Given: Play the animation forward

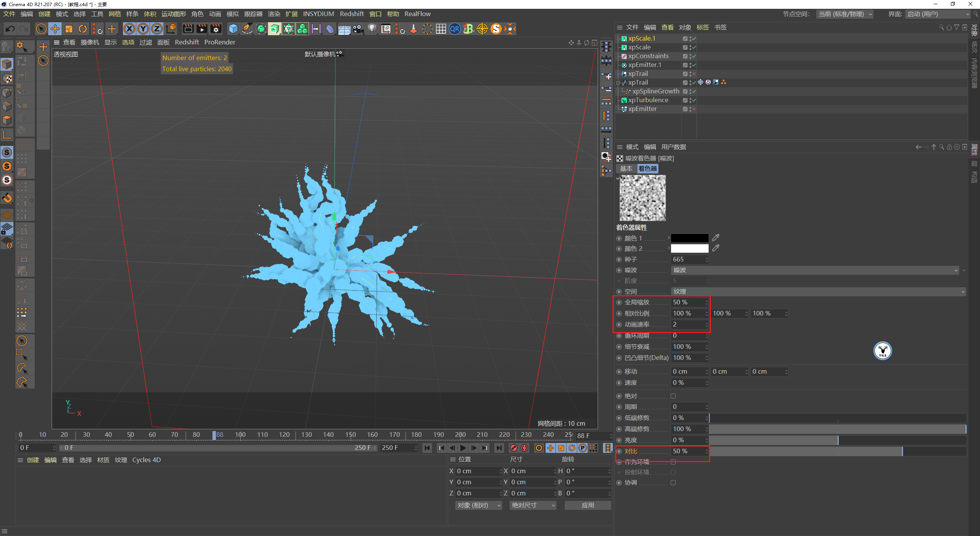Looking at the screenshot, I should click(x=463, y=448).
